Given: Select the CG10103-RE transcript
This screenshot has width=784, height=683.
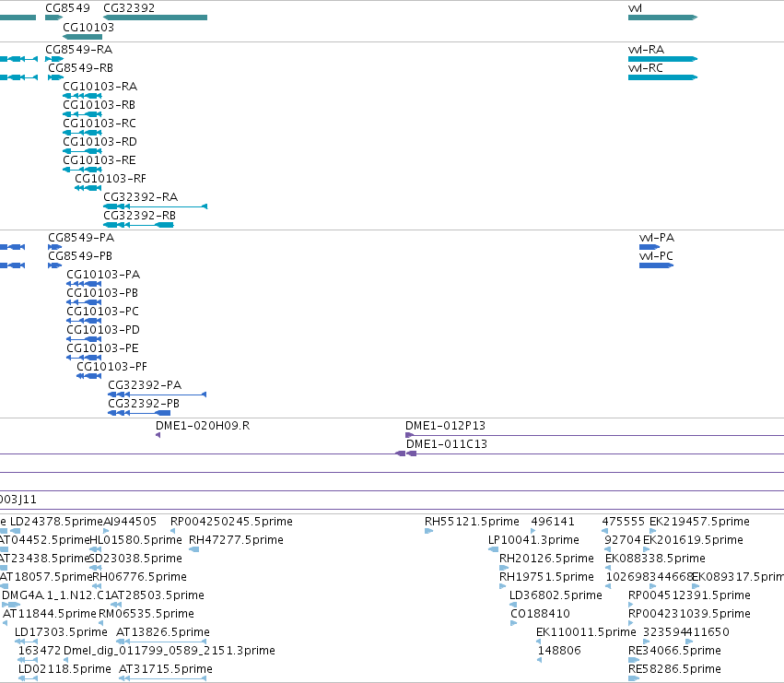Looking at the screenshot, I should click(x=99, y=160).
